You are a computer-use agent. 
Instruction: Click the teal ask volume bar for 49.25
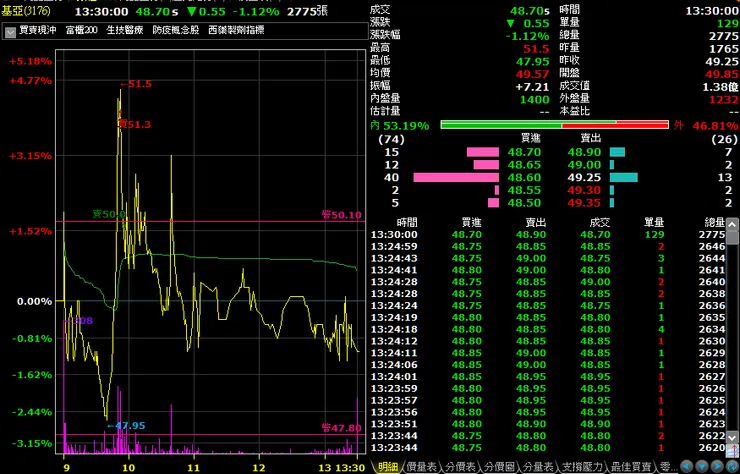(x=623, y=178)
